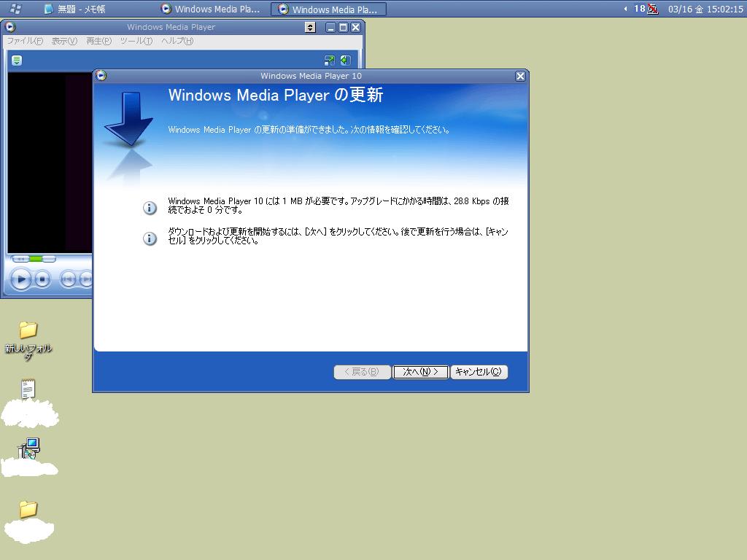Screen dimensions: 747x560
Task: Click the disabled 戻る(B) button
Action: (362, 372)
